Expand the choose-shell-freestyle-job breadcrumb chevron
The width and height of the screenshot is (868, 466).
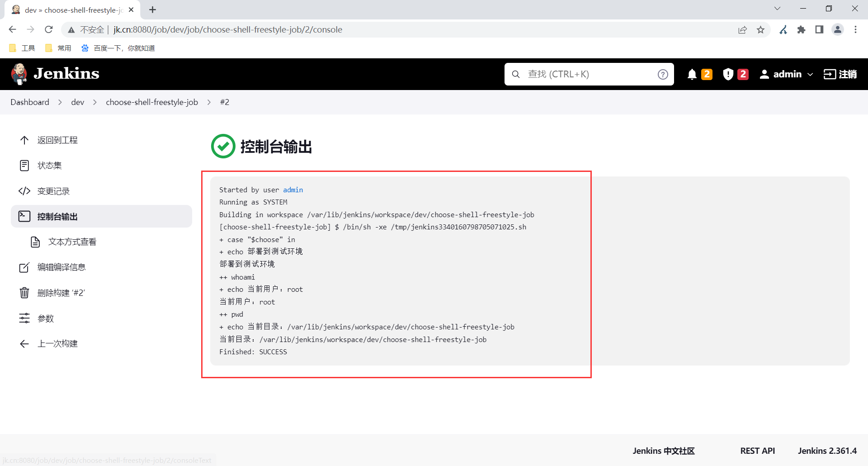[209, 102]
